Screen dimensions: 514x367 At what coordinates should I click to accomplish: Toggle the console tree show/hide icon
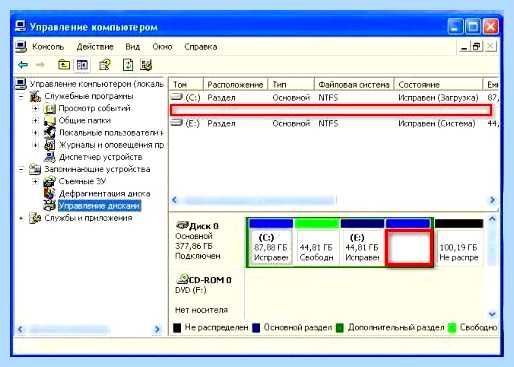(x=82, y=65)
